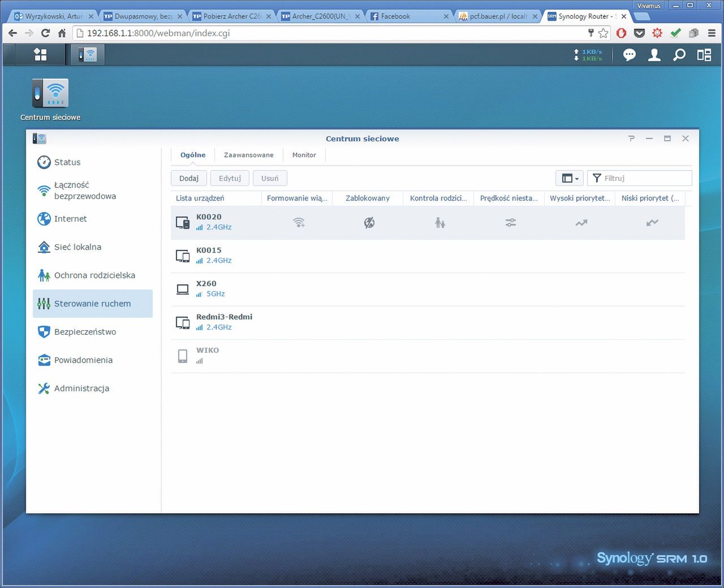The height and width of the screenshot is (588, 724).
Task: Click the red gear extension icon
Action: [658, 33]
